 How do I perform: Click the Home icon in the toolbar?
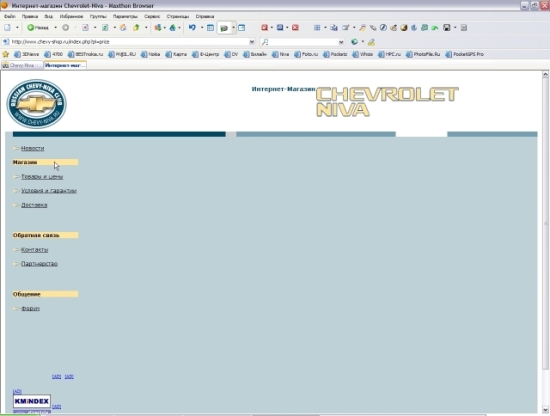pos(123,28)
